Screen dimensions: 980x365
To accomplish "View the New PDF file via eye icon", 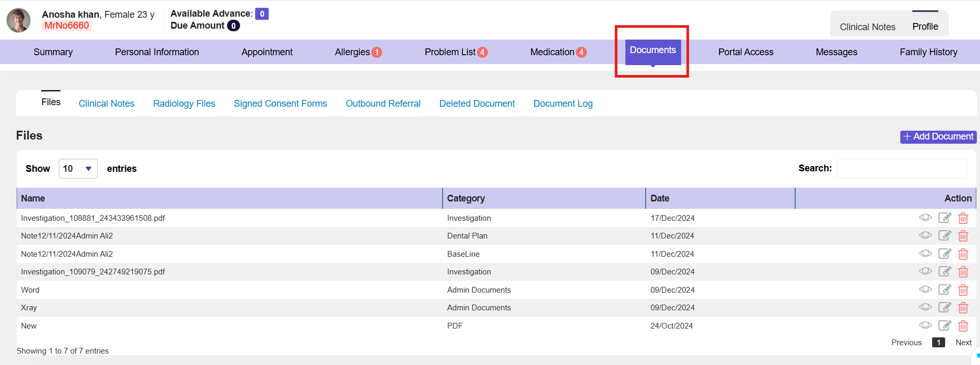I will coord(925,325).
